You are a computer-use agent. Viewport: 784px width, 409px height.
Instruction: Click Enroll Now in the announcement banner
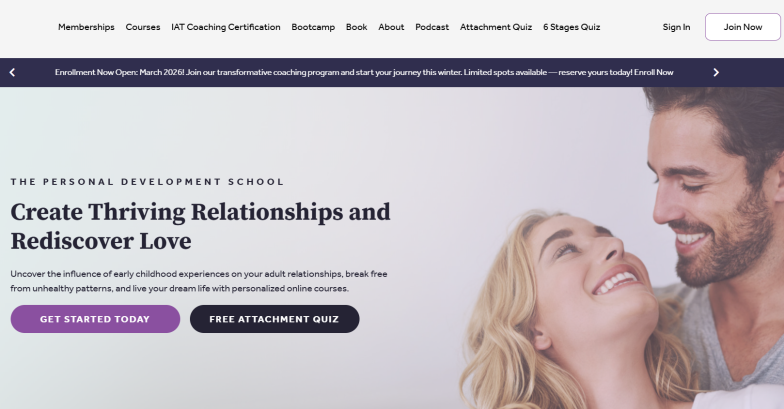pos(654,72)
